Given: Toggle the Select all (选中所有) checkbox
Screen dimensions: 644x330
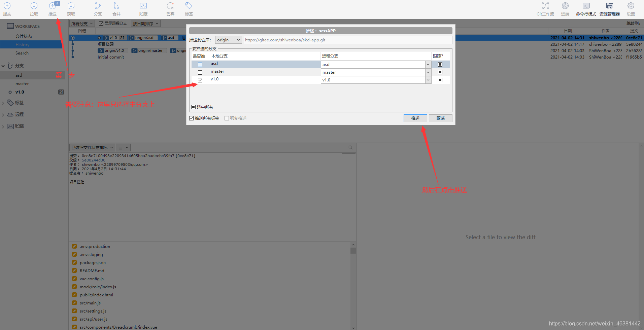Looking at the screenshot, I should (193, 107).
